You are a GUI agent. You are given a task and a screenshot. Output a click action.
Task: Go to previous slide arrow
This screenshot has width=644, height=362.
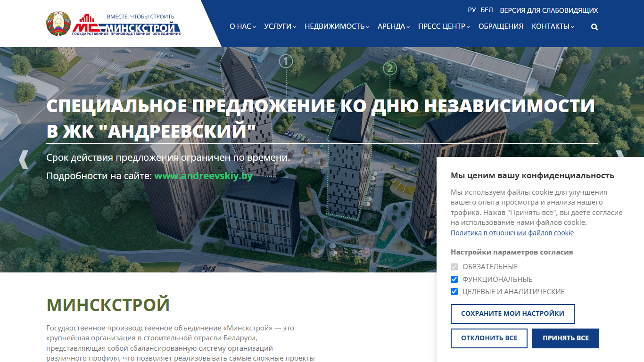pos(24,160)
